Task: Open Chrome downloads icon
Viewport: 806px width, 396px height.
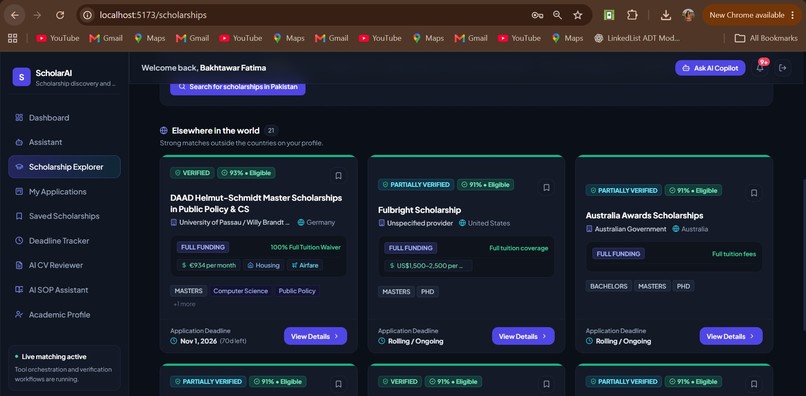Action: click(x=666, y=15)
